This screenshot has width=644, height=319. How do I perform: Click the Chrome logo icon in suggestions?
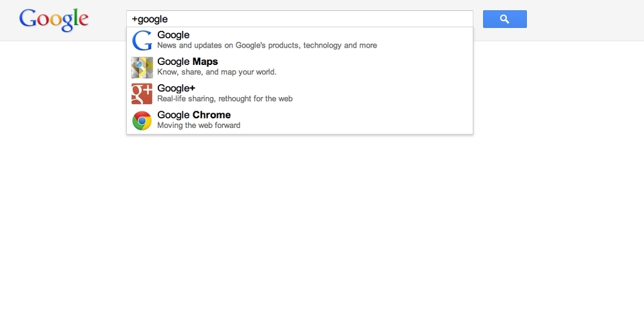coord(142,120)
